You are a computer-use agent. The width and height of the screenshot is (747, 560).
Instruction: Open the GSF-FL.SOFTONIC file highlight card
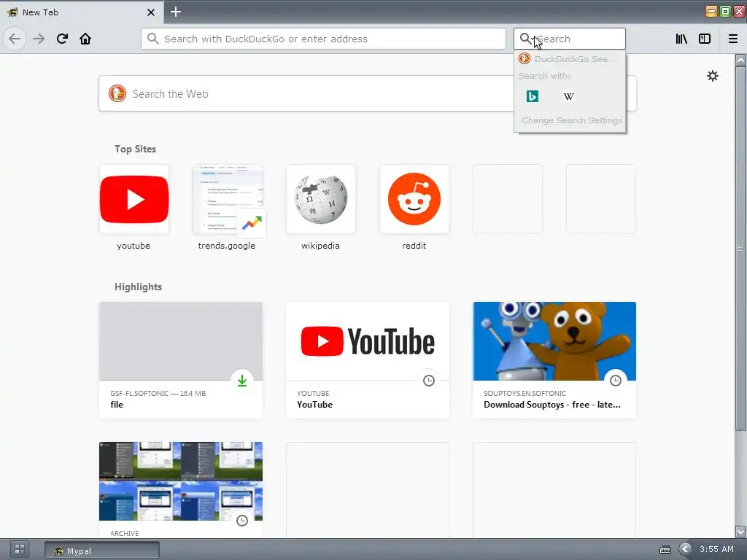pyautogui.click(x=181, y=360)
